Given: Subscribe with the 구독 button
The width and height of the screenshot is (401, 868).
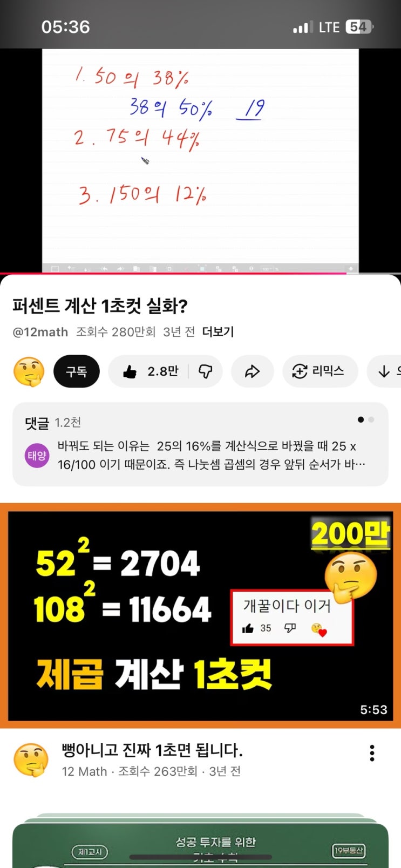Looking at the screenshot, I should (77, 371).
